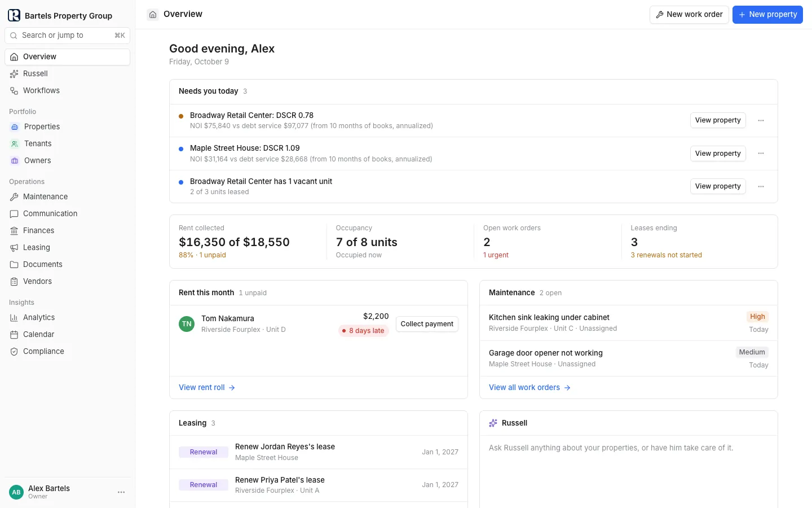Click the Properties building icon

click(x=15, y=127)
